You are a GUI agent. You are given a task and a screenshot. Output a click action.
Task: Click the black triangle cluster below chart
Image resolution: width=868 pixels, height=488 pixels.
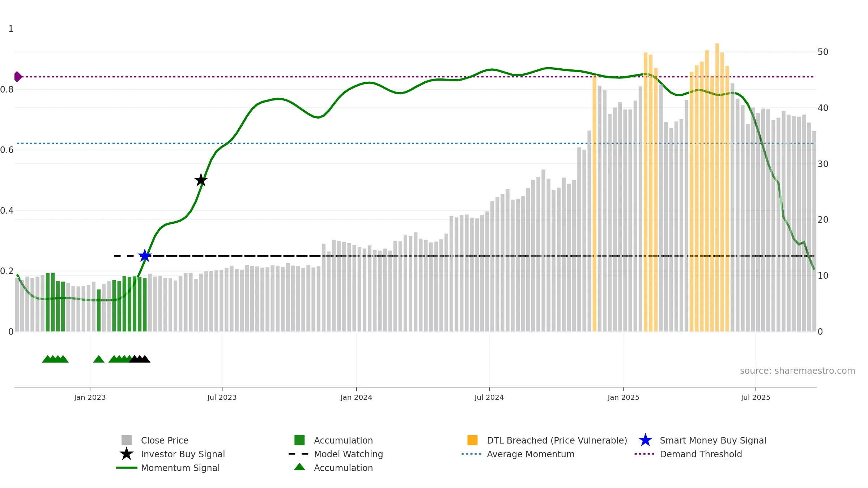(x=140, y=359)
